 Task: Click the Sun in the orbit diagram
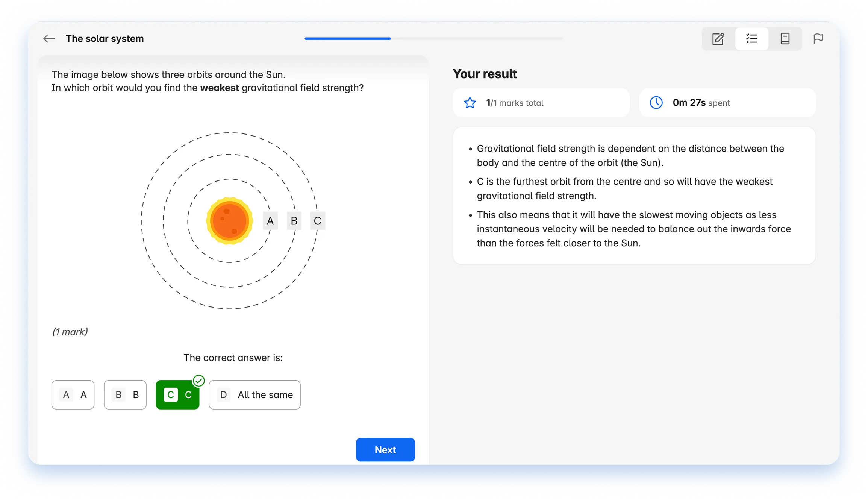229,221
